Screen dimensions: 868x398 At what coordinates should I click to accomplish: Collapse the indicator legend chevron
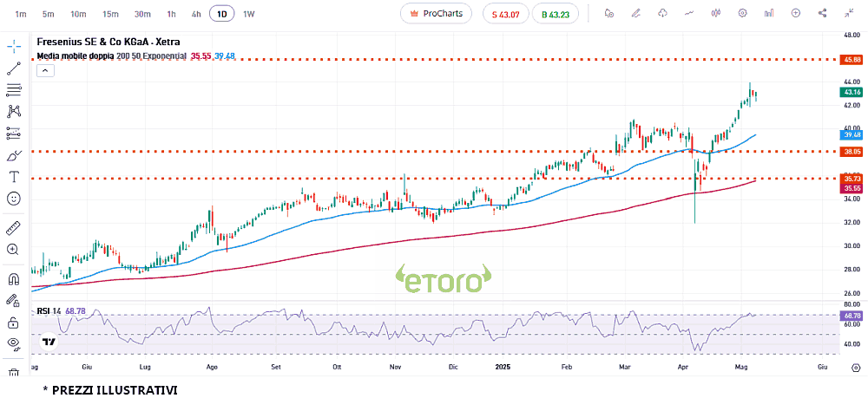[x=45, y=70]
